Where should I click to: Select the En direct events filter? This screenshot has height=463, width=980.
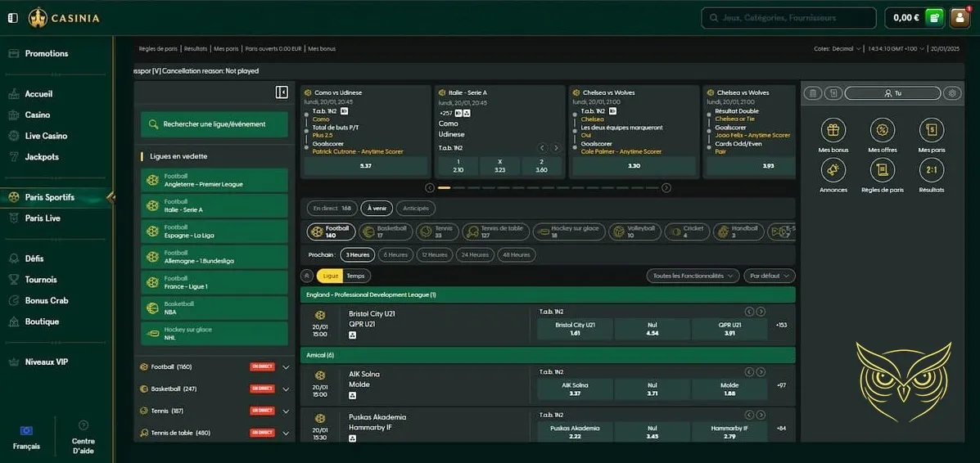coord(332,209)
